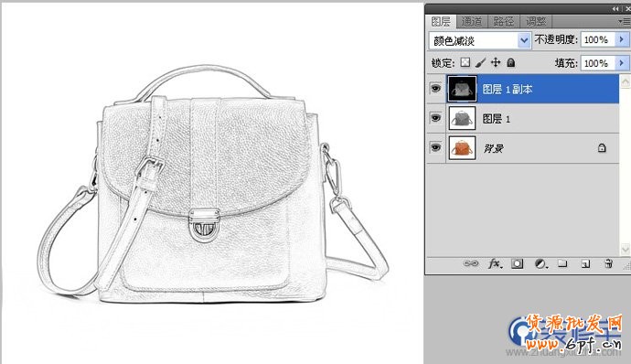Delete layer with the trash icon
631x364 pixels.
(x=608, y=263)
